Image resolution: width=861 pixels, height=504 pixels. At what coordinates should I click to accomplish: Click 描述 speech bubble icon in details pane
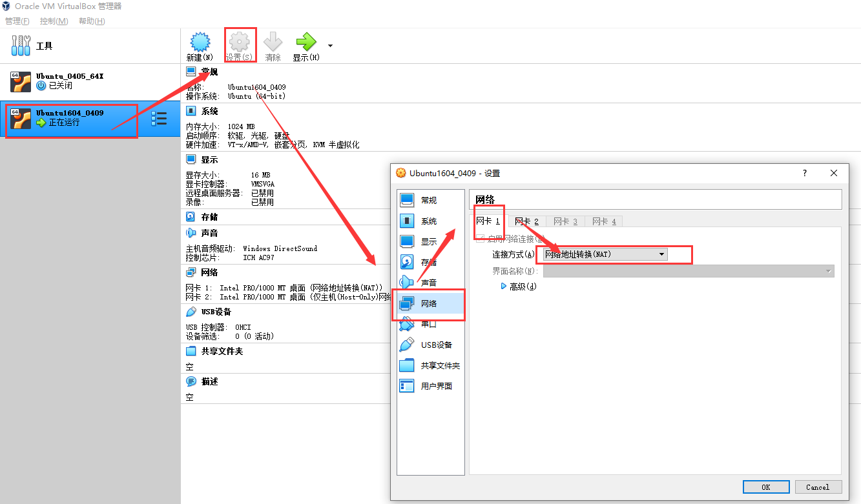coord(191,382)
